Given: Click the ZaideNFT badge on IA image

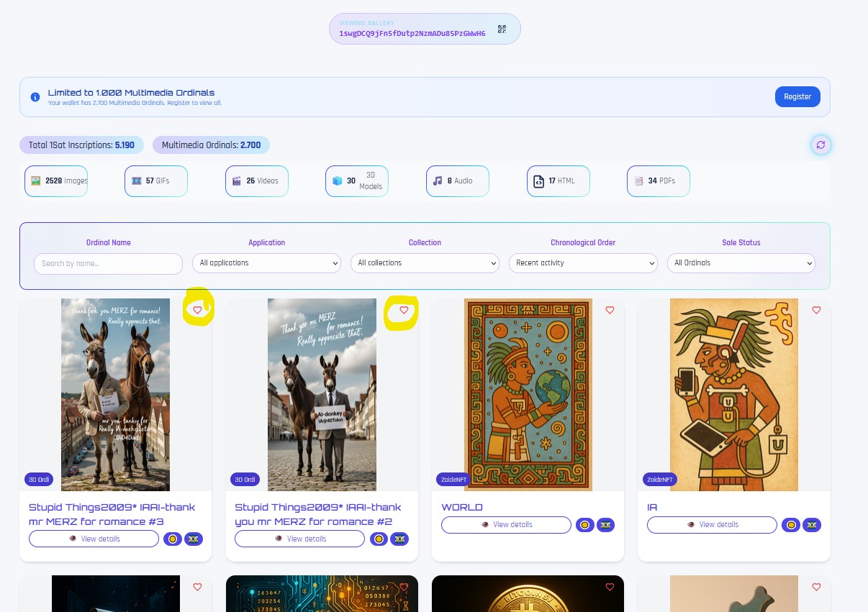Looking at the screenshot, I should pos(660,480).
